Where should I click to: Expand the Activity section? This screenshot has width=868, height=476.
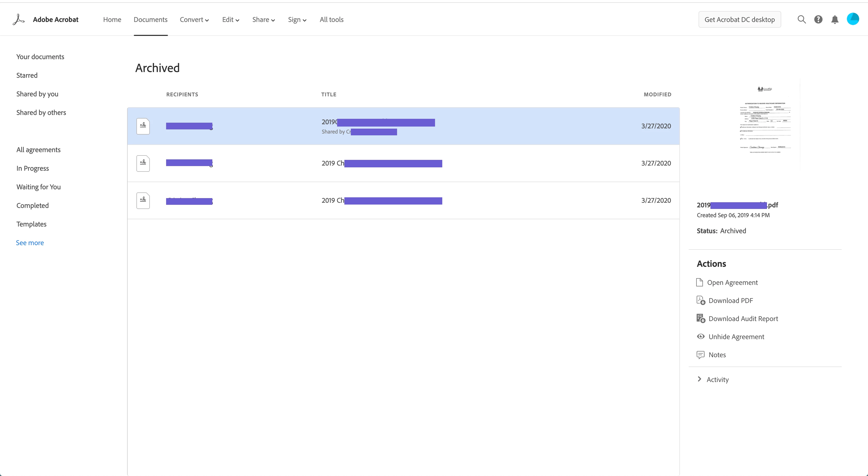click(700, 379)
